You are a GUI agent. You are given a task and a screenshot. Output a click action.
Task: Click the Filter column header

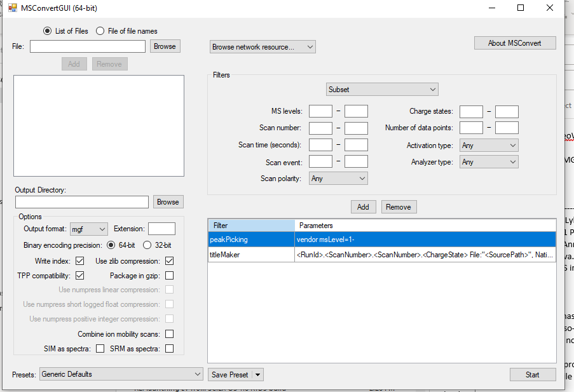pos(252,226)
